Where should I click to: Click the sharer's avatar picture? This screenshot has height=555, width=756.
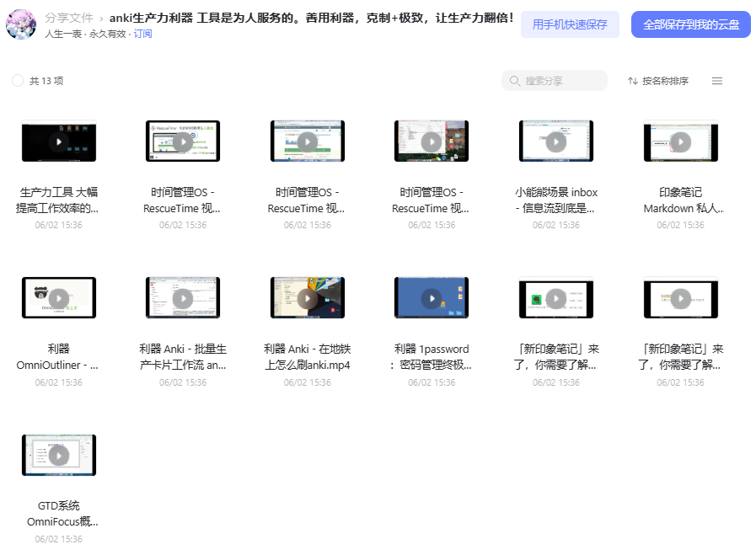pos(21,24)
